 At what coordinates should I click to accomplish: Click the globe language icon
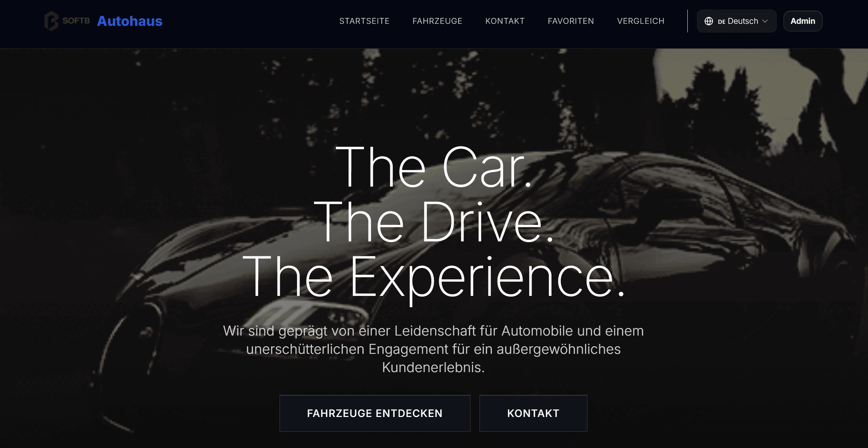click(x=709, y=21)
